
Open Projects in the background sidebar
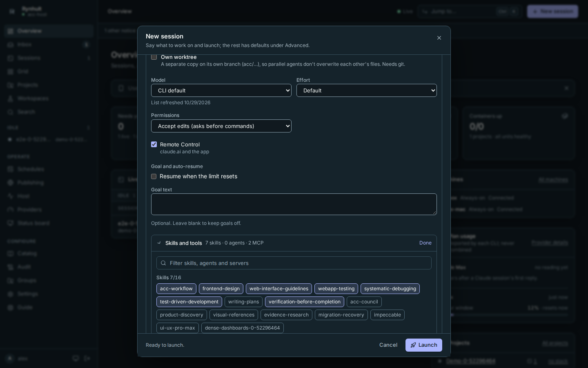[49, 85]
